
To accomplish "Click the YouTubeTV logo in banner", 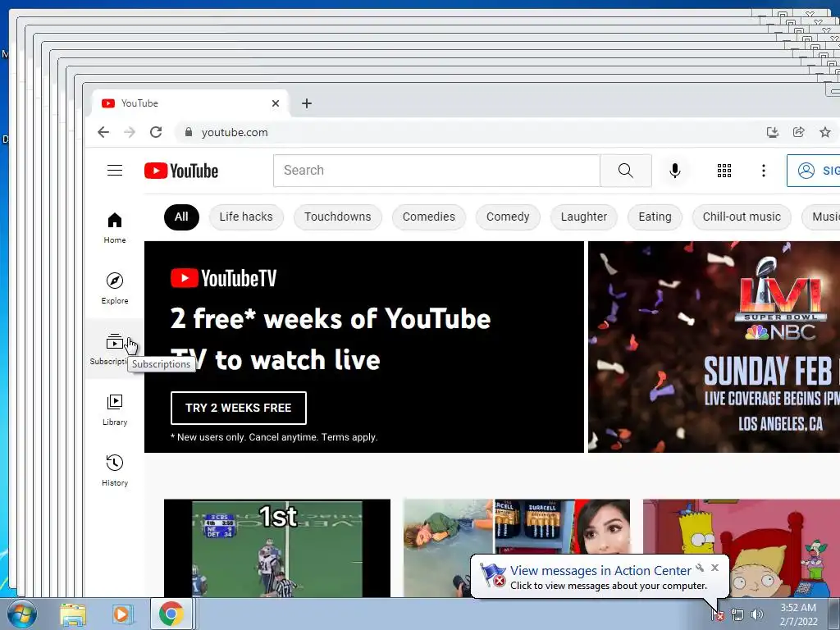I will (223, 278).
